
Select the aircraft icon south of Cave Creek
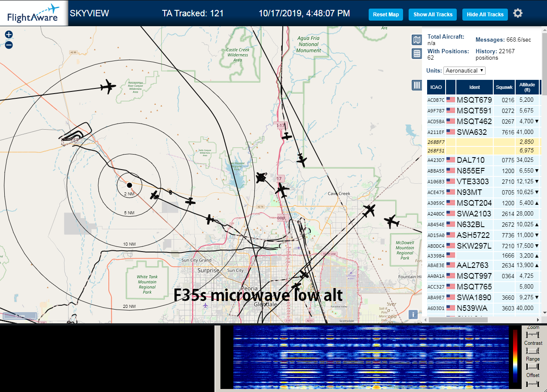pyautogui.click(x=369, y=211)
